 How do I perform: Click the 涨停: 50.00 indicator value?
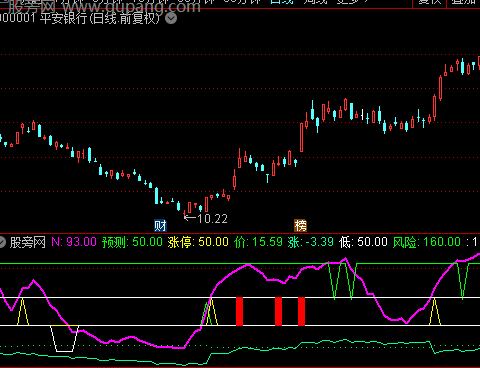pos(198,242)
